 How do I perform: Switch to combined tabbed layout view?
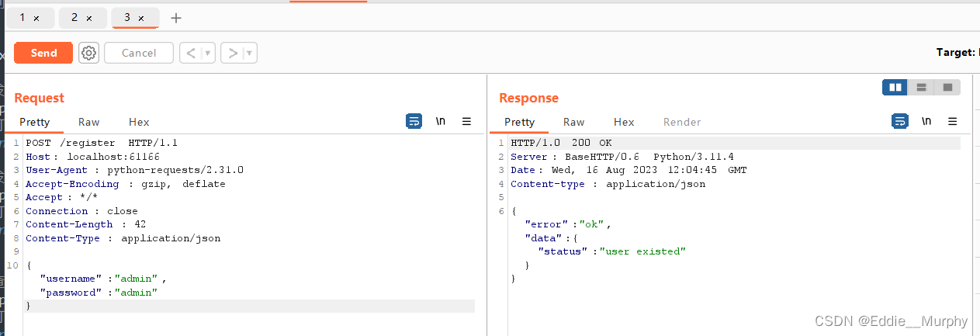[947, 87]
